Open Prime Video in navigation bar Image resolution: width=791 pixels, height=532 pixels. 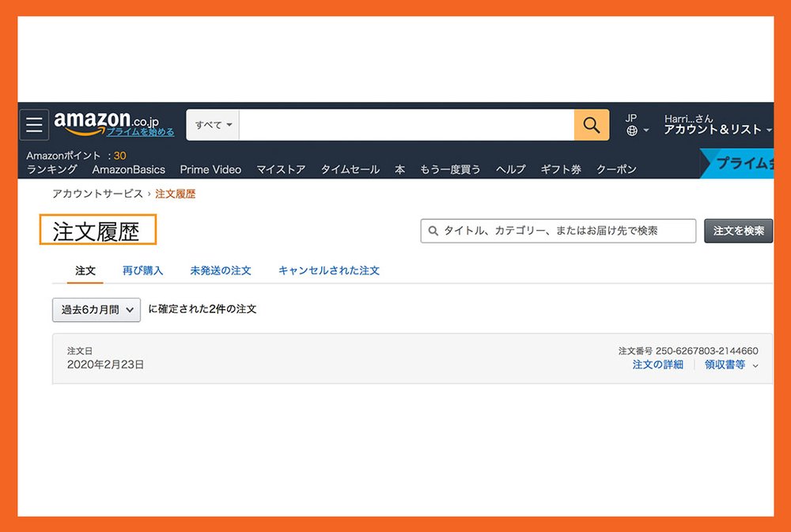210,169
